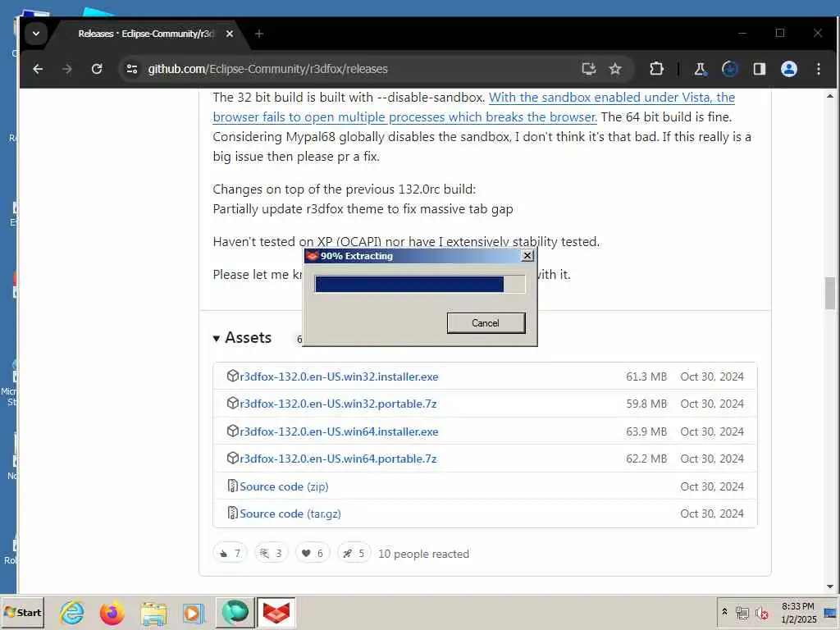840x630 pixels.
Task: Switch to the browser taskbar button
Action: (235, 613)
